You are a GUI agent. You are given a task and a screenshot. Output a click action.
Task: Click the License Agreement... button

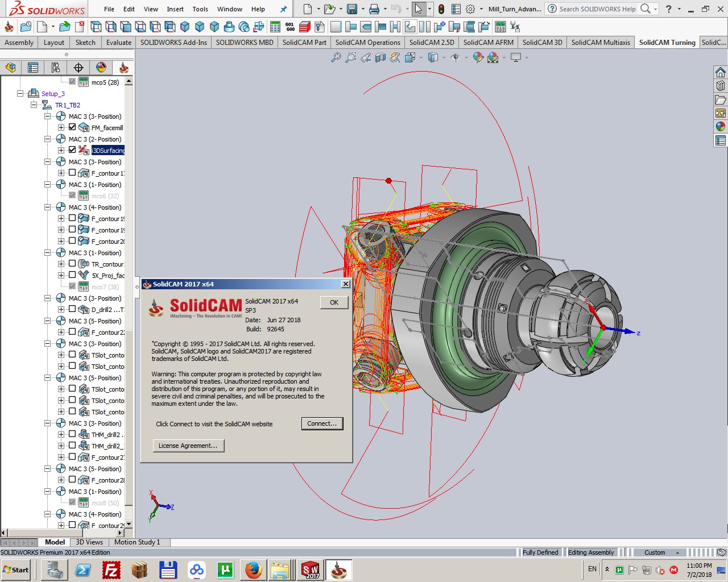pos(188,446)
